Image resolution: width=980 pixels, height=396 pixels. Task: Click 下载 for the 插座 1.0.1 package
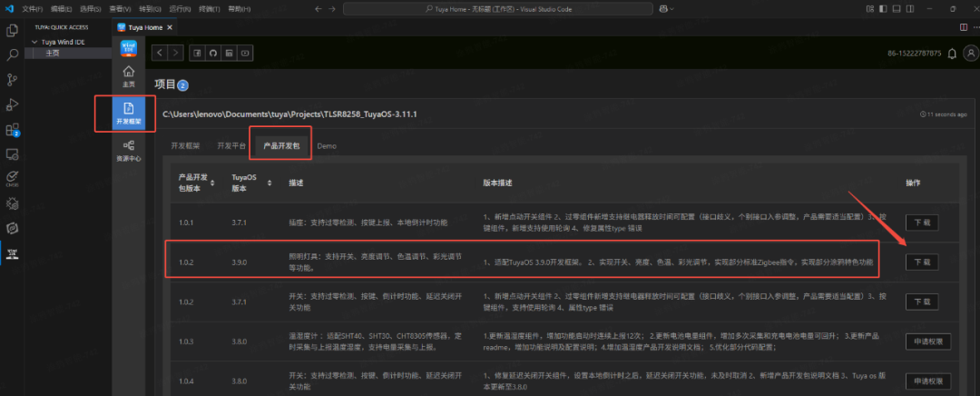point(922,223)
